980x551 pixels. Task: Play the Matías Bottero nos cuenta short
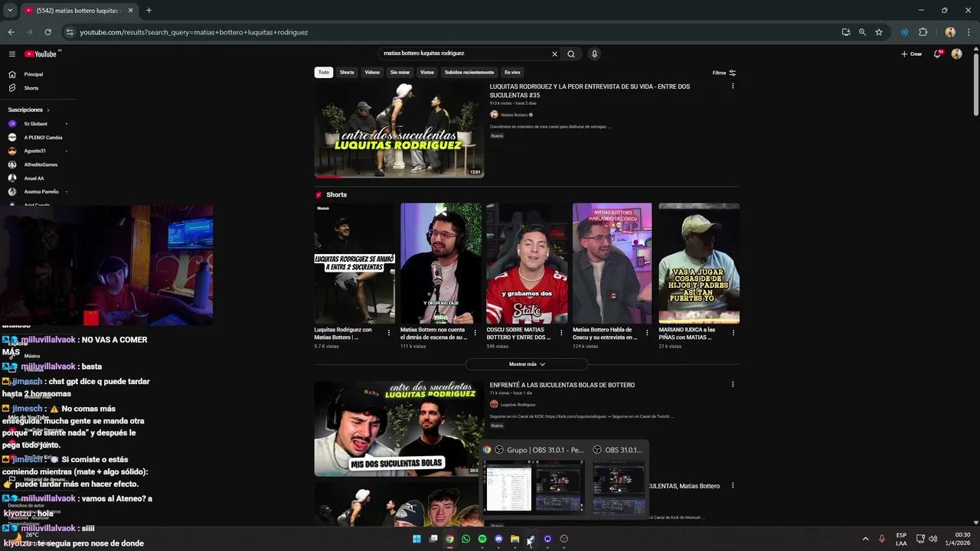point(441,263)
